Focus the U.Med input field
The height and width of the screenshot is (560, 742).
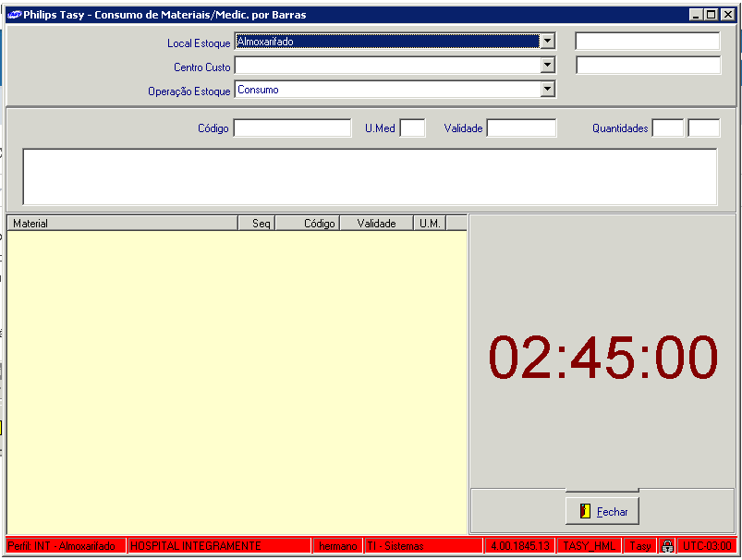[x=412, y=128]
